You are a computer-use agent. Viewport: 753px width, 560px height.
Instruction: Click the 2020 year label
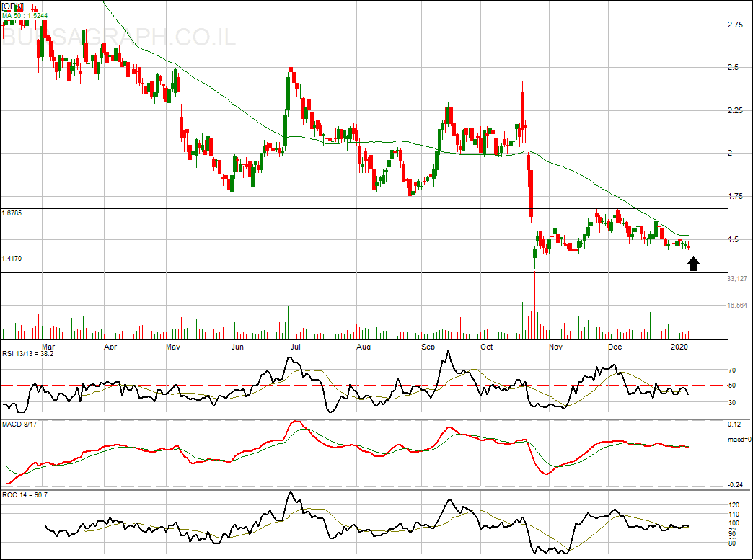point(679,347)
